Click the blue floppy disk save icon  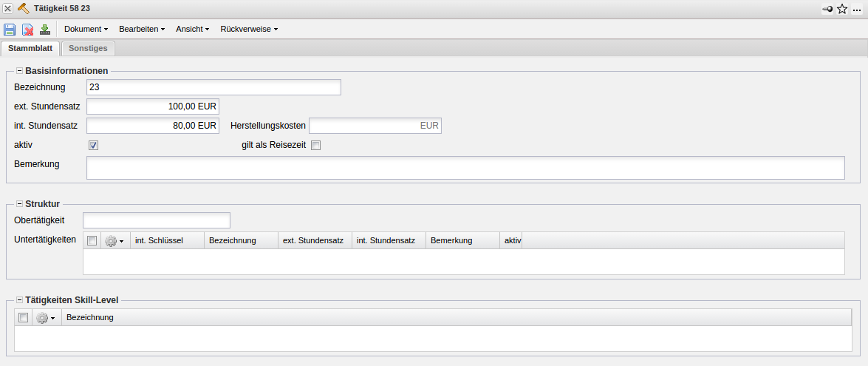pos(10,30)
